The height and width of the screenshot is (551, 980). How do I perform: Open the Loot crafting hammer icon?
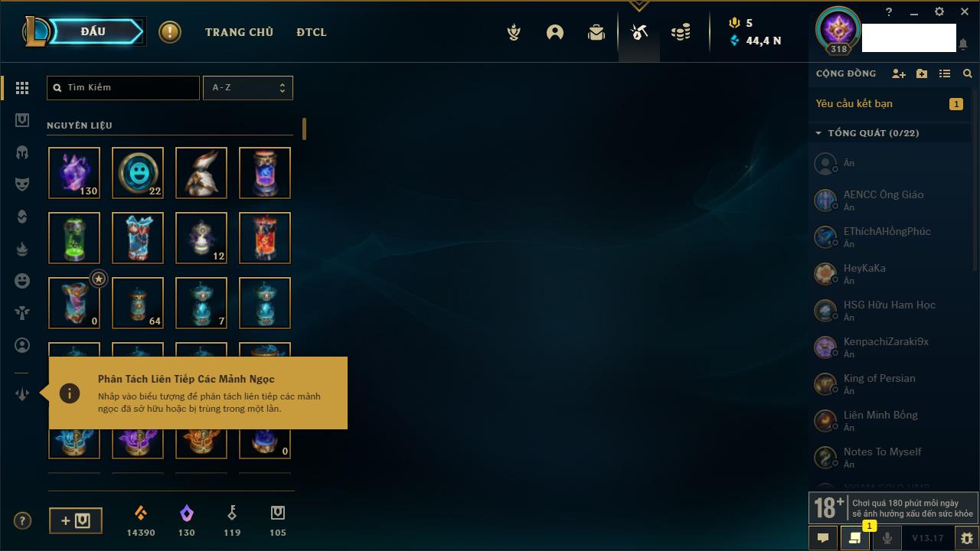point(639,32)
